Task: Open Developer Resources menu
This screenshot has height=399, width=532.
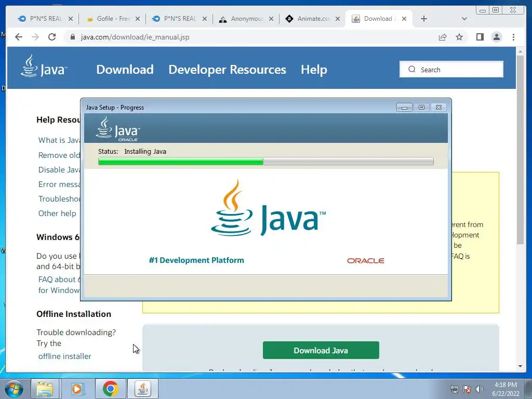Action: pyautogui.click(x=228, y=70)
